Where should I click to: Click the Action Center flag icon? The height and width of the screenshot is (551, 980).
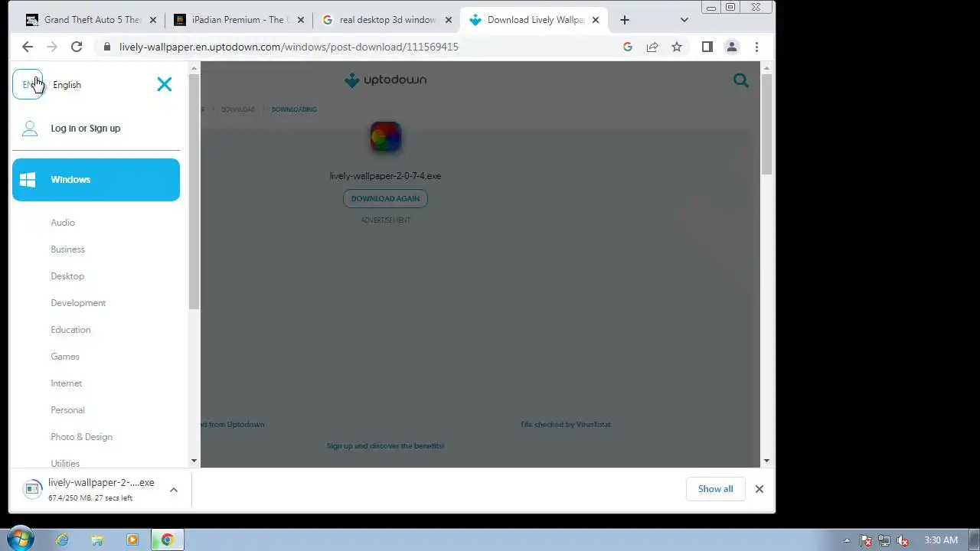(866, 540)
